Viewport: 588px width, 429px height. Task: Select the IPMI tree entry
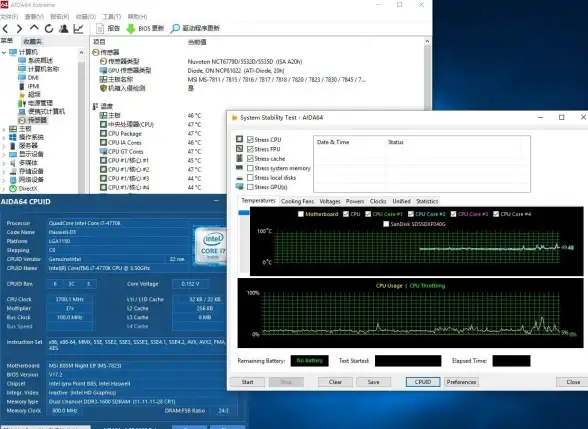tap(29, 86)
